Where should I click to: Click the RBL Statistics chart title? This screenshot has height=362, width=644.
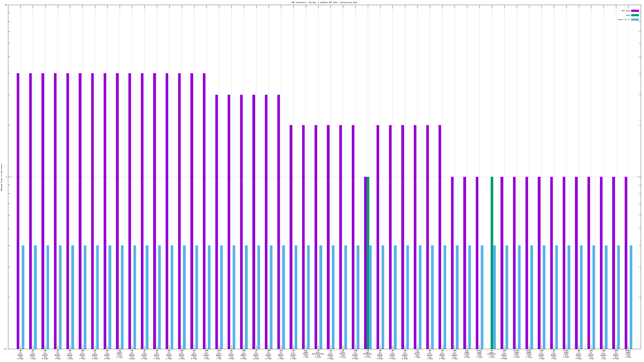[324, 2]
